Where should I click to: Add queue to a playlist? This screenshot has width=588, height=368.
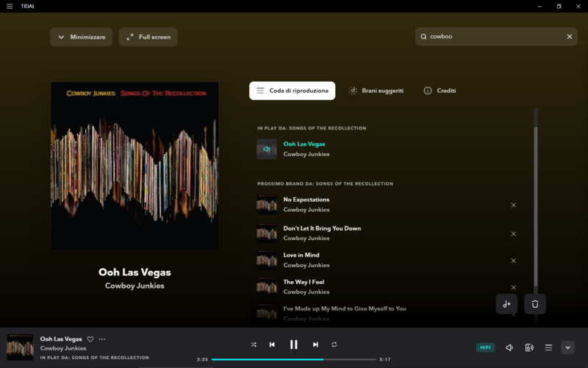(x=506, y=304)
